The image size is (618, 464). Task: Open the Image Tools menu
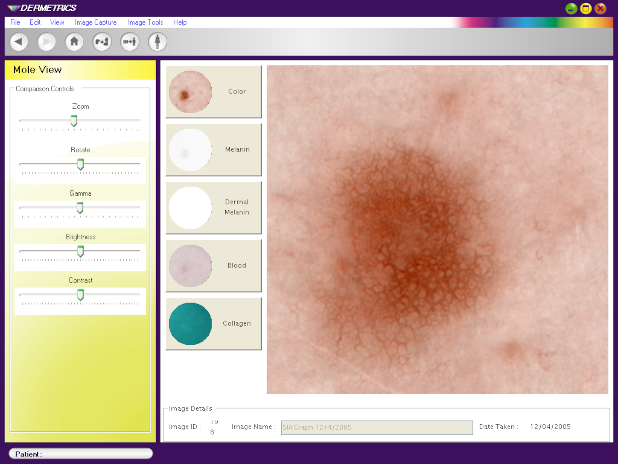click(145, 21)
